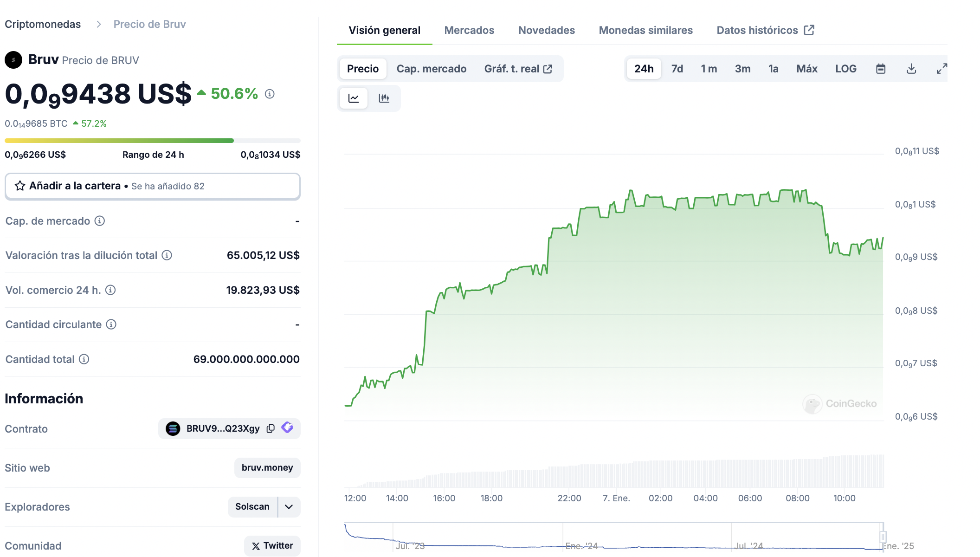Go to Monedas similares tab

645,30
